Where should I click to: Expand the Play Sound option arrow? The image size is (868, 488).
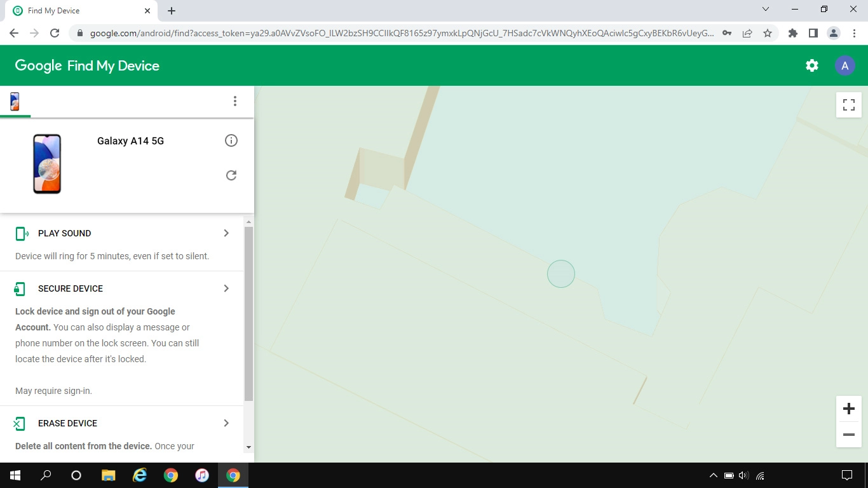pyautogui.click(x=226, y=233)
